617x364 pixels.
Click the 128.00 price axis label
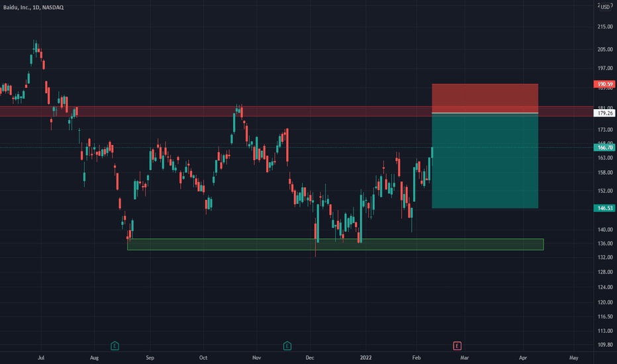point(605,272)
